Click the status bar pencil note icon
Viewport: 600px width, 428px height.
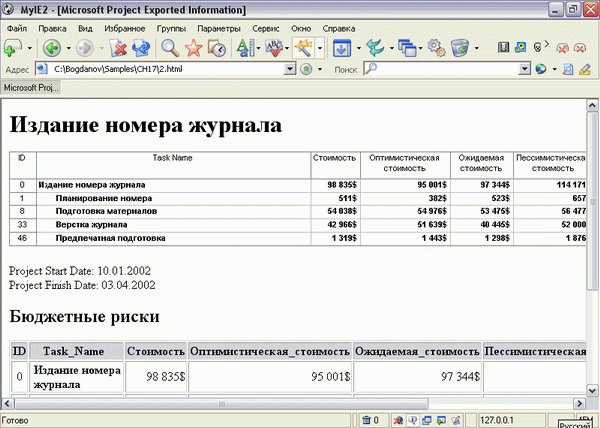[x=455, y=420]
